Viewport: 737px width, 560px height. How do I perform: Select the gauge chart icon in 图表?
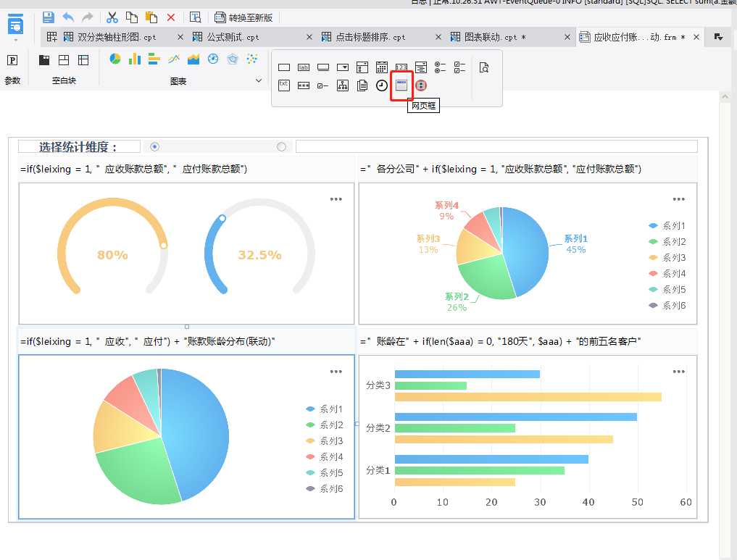click(213, 59)
